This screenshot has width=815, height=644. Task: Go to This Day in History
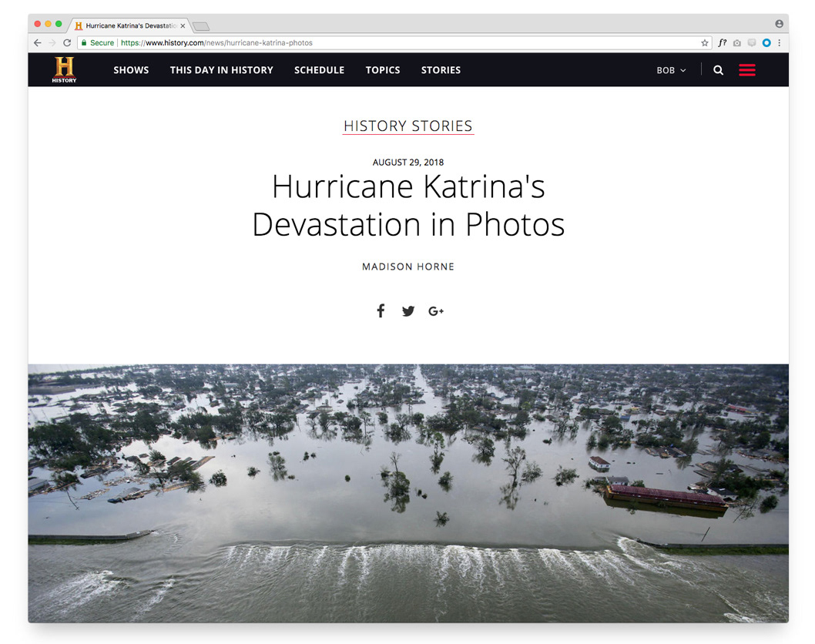point(221,70)
